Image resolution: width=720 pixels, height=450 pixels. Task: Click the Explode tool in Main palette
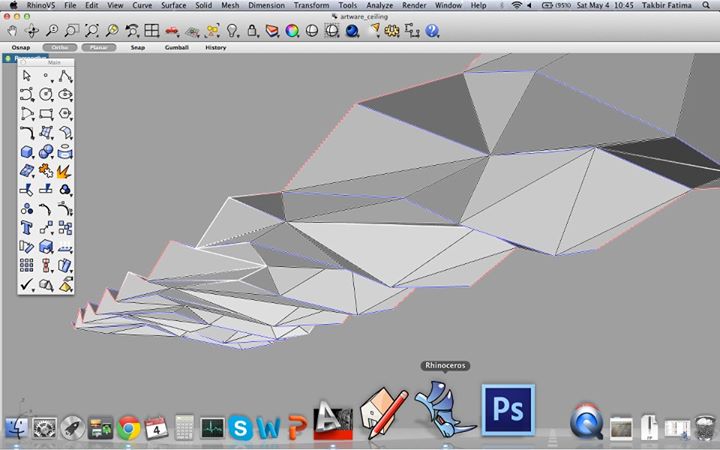(x=65, y=171)
